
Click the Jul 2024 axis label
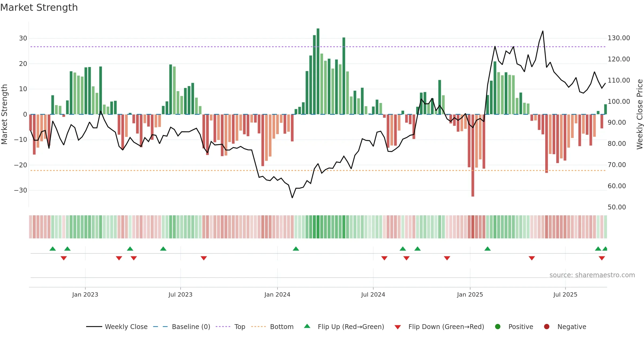[x=373, y=294]
